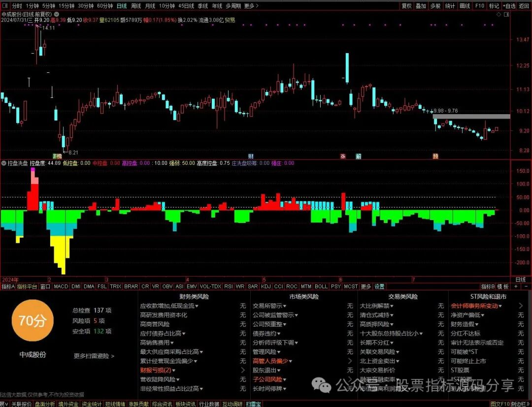Click the 复权 button

406,6
